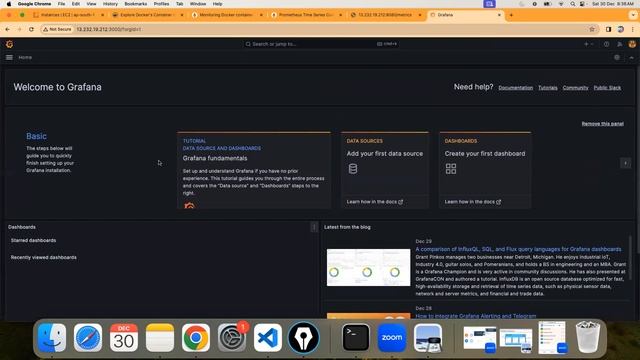
Task: Switch to the Explore Docker's Container tab
Action: pyautogui.click(x=147, y=15)
